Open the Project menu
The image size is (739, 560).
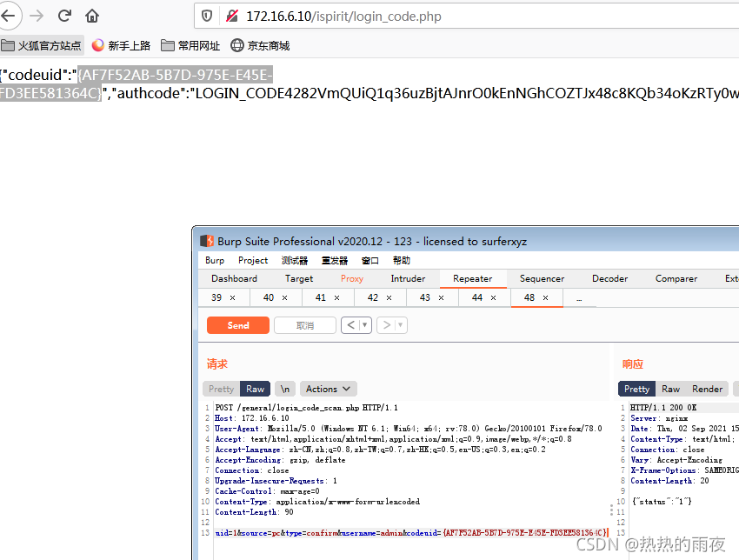click(253, 260)
